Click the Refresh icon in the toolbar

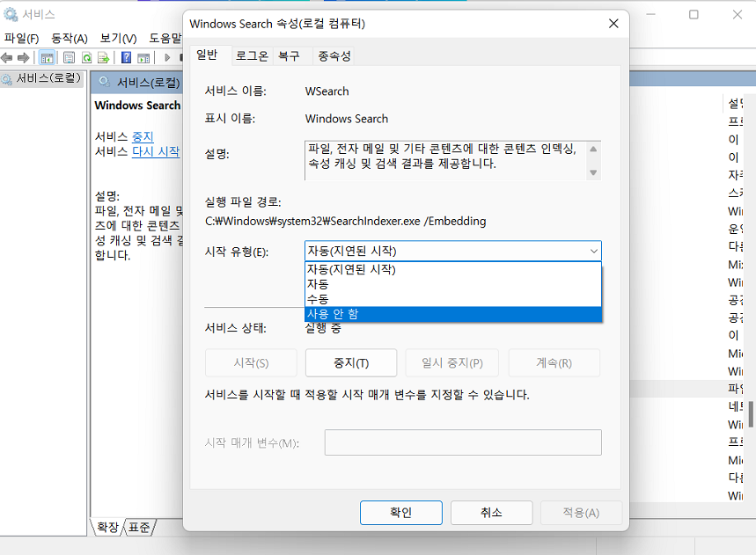click(x=87, y=57)
